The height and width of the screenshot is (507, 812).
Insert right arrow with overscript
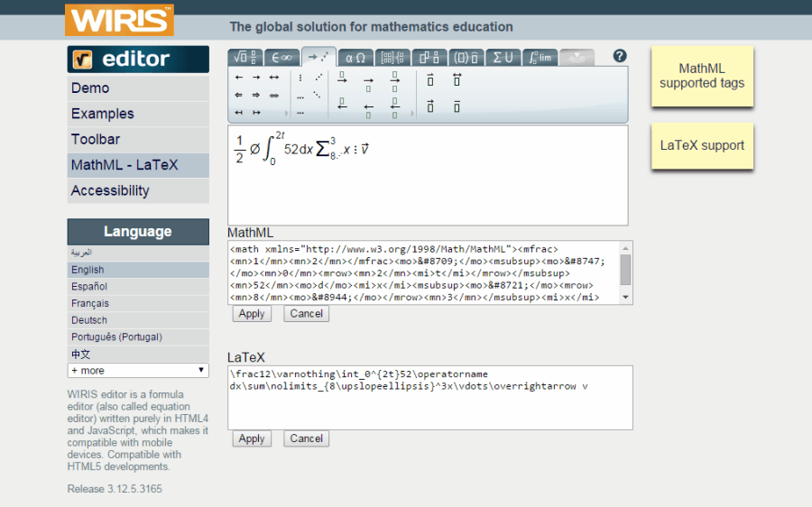click(342, 78)
